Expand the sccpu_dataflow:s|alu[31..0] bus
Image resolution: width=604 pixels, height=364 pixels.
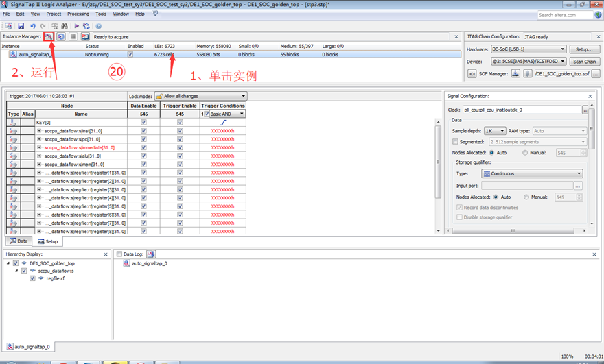(39, 156)
